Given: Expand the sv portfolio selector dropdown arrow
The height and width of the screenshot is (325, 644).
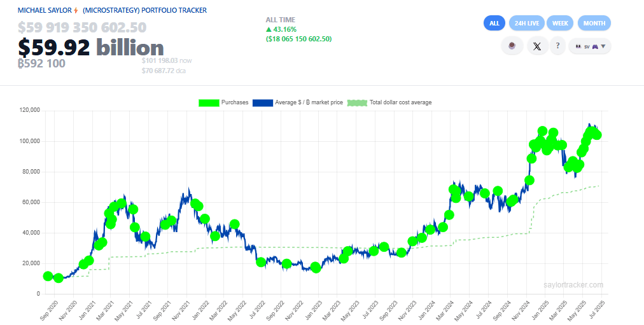Looking at the screenshot, I should 603,46.
